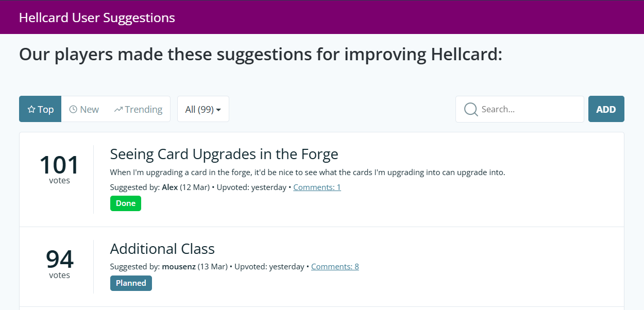Upvote the 101 votes counter
The height and width of the screenshot is (310, 644).
(59, 169)
